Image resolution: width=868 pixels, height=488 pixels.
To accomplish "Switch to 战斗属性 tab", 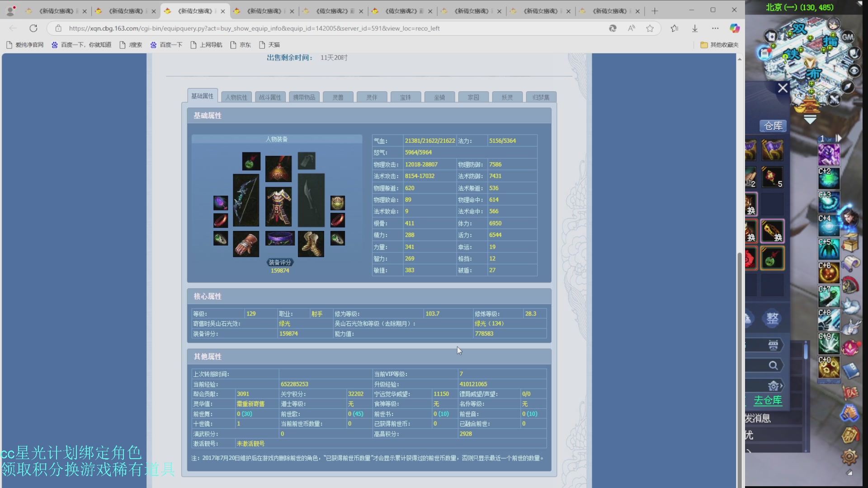I will [270, 97].
